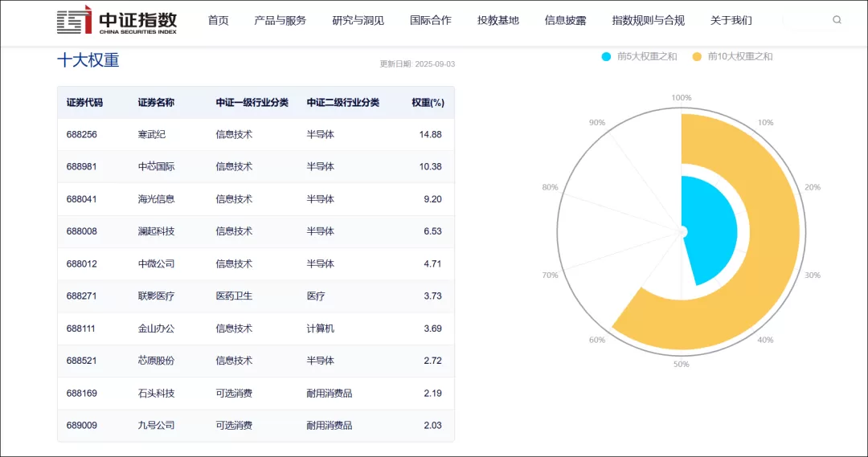Viewport: 868px width, 457px height.
Task: Click the 关于我们 link
Action: [x=731, y=20]
